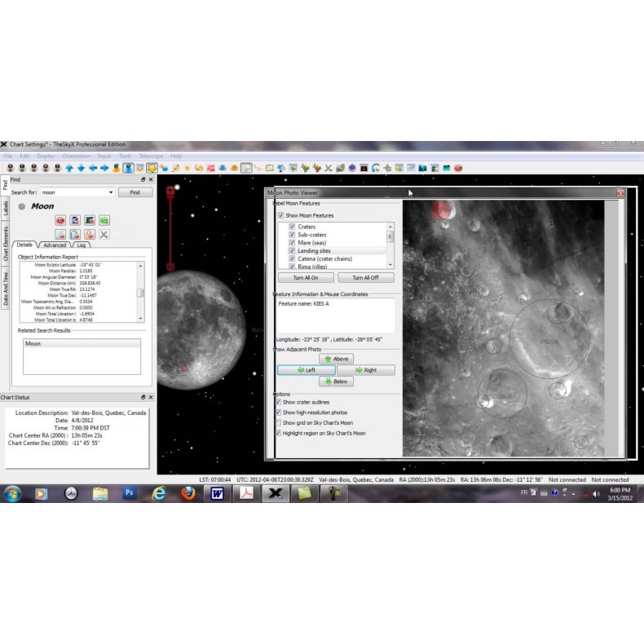Click the crossed tools icon in Find panel
This screenshot has width=644, height=644.
(104, 234)
